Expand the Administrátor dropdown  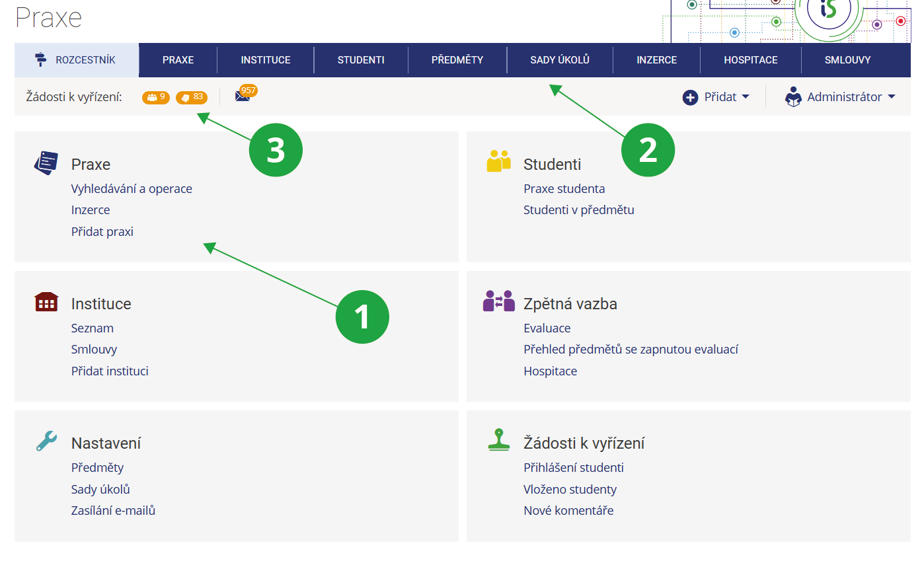tap(840, 97)
